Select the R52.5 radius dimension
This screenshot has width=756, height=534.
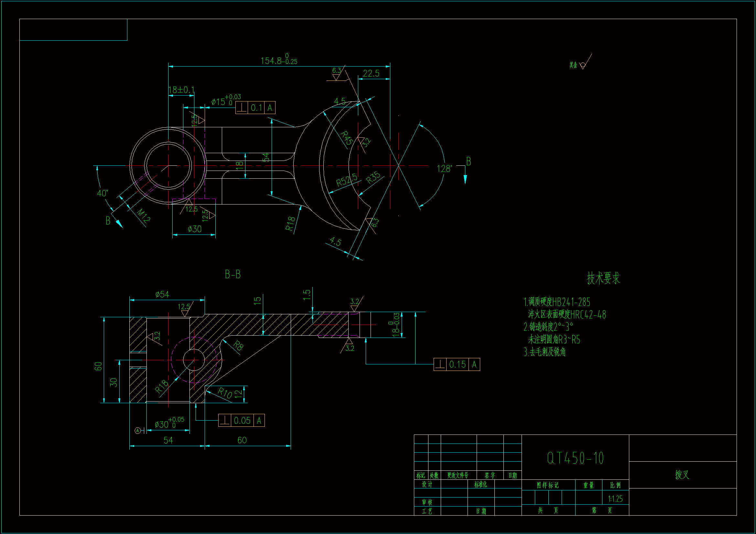pyautogui.click(x=346, y=180)
